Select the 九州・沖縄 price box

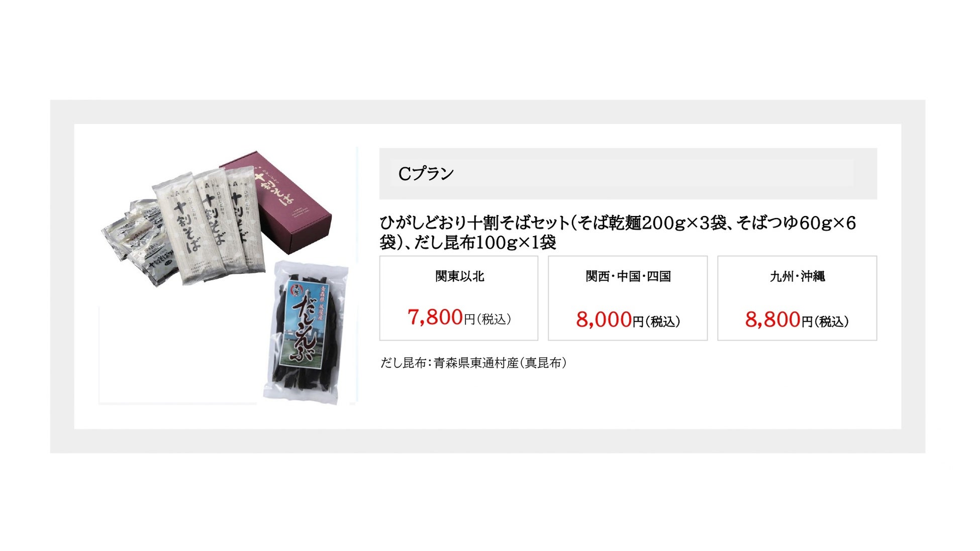coord(797,298)
